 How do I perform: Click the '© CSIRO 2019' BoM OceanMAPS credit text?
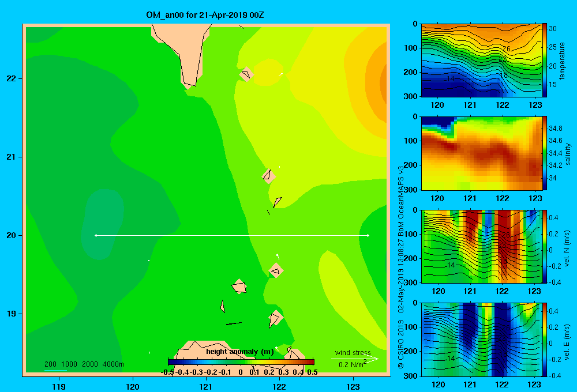pyautogui.click(x=401, y=267)
